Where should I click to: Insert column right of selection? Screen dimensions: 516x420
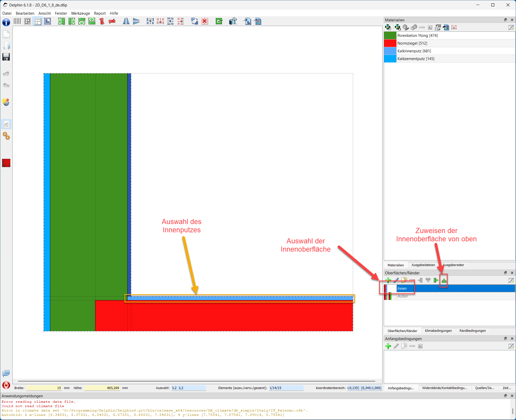(72, 21)
